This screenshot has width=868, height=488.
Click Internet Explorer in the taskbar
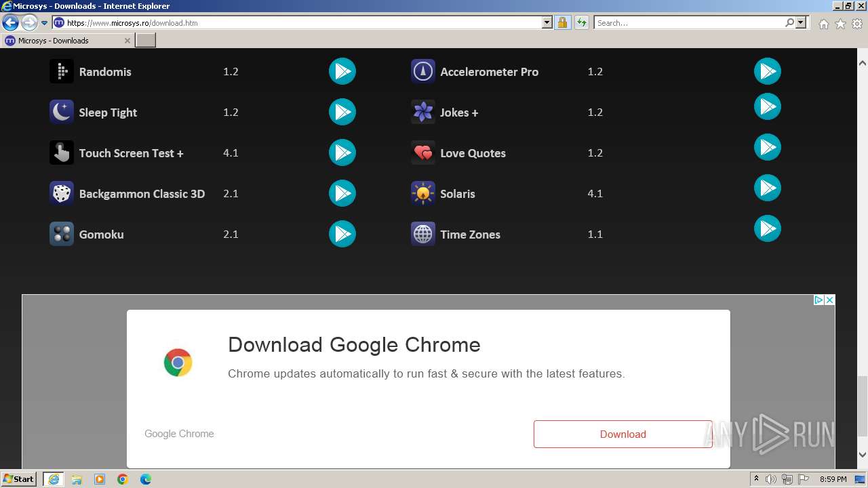click(54, 479)
